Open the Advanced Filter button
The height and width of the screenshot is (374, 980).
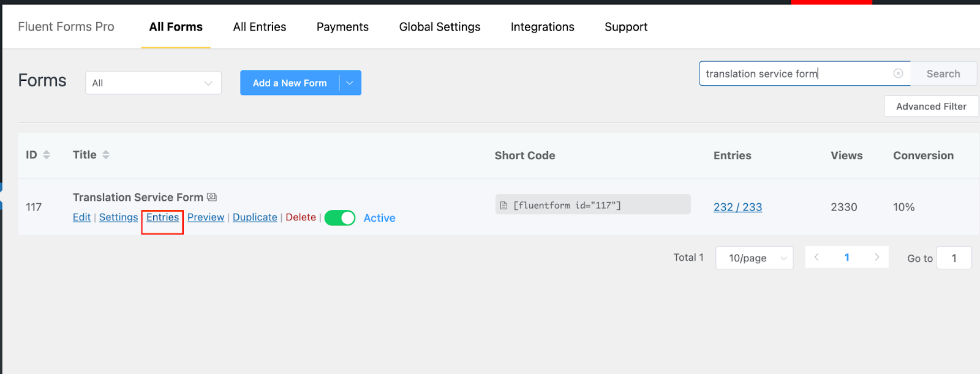pos(931,107)
